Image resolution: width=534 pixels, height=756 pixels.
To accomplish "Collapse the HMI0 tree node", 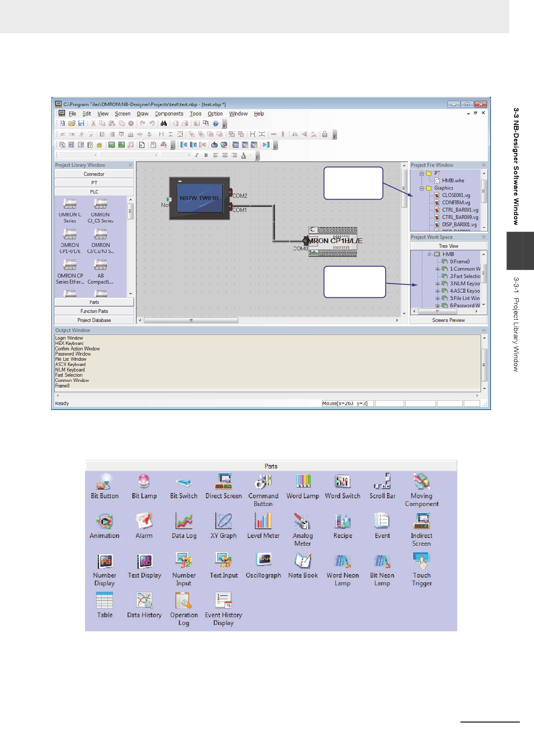I will (x=430, y=254).
